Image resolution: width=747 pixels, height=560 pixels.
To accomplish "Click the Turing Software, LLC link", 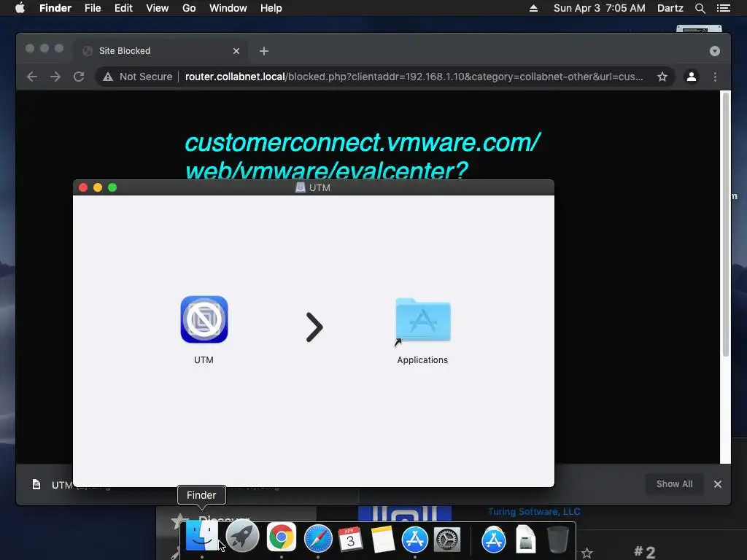I will coord(534,511).
